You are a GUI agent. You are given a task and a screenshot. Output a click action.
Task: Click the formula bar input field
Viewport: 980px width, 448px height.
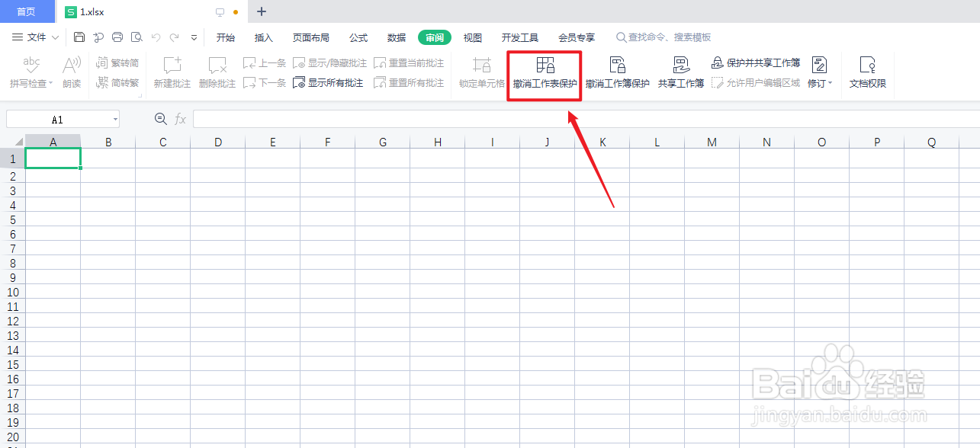586,119
